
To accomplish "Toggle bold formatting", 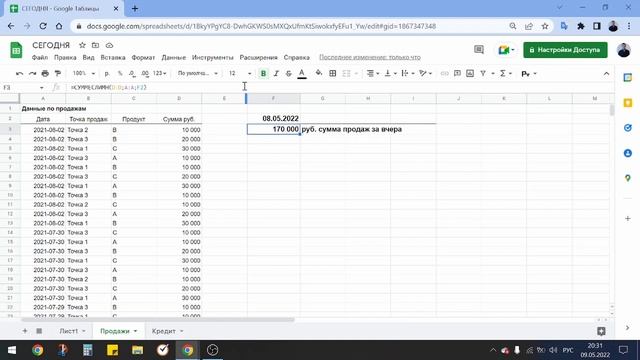I will click(x=263, y=73).
